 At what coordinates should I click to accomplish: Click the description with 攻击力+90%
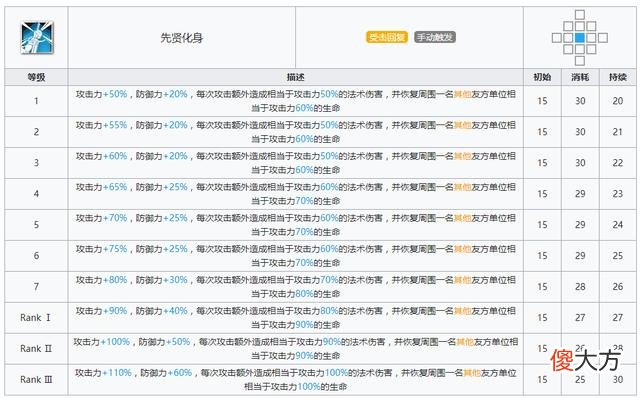pos(296,318)
